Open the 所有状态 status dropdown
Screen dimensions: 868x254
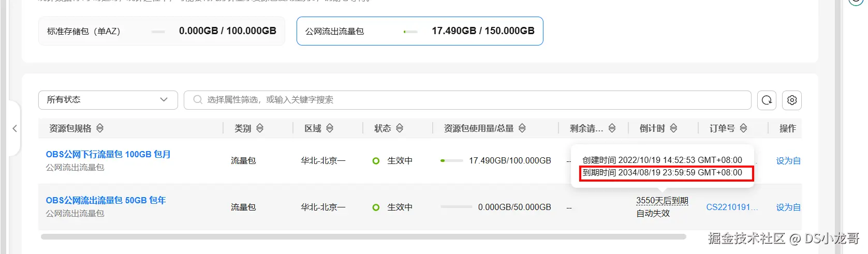point(108,100)
